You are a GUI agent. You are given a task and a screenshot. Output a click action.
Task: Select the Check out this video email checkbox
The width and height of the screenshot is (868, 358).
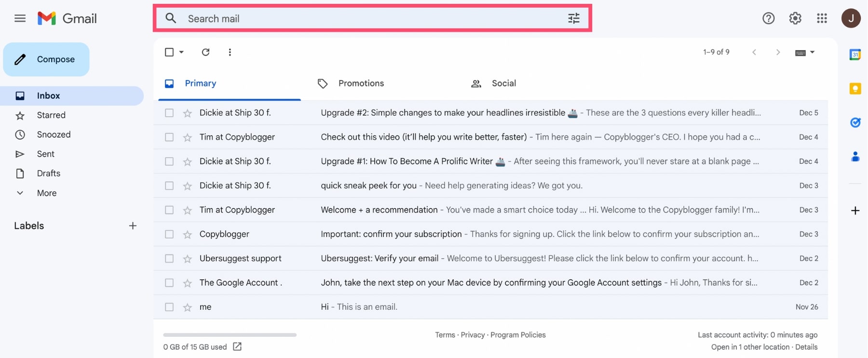(x=169, y=137)
